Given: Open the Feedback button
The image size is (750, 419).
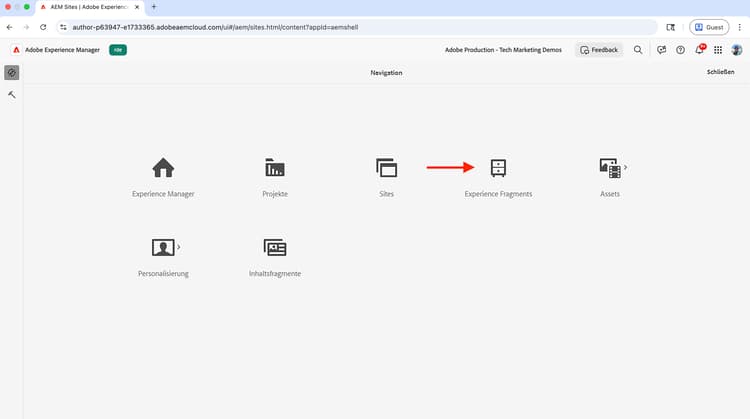Looking at the screenshot, I should [x=599, y=50].
